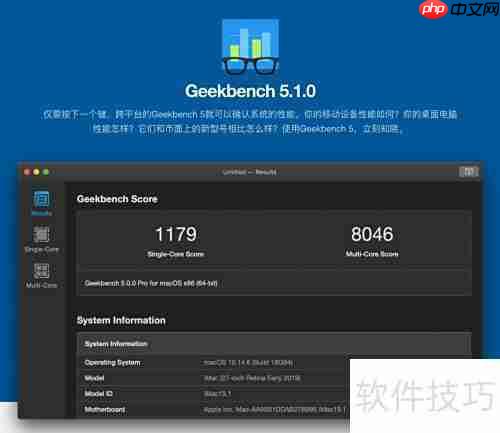Minimize the window with the yellow button
Image resolution: width=500 pixels, height=433 pixels.
36,172
